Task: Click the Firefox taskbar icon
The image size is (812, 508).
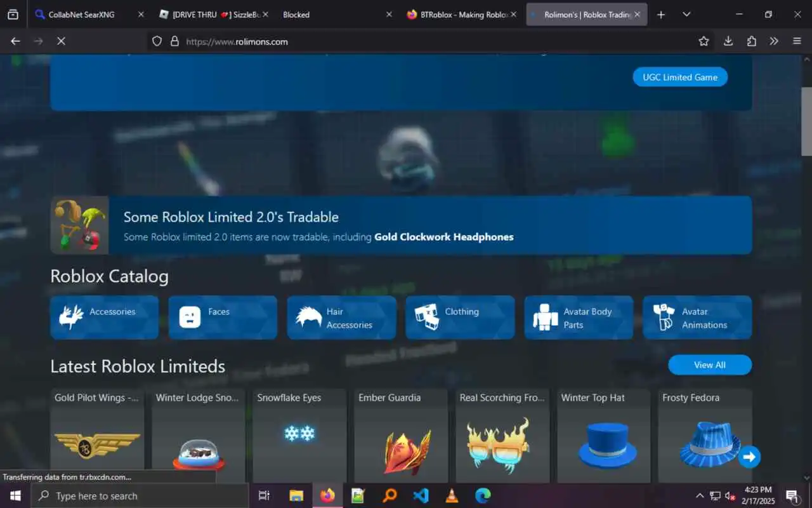Action: tap(327, 496)
